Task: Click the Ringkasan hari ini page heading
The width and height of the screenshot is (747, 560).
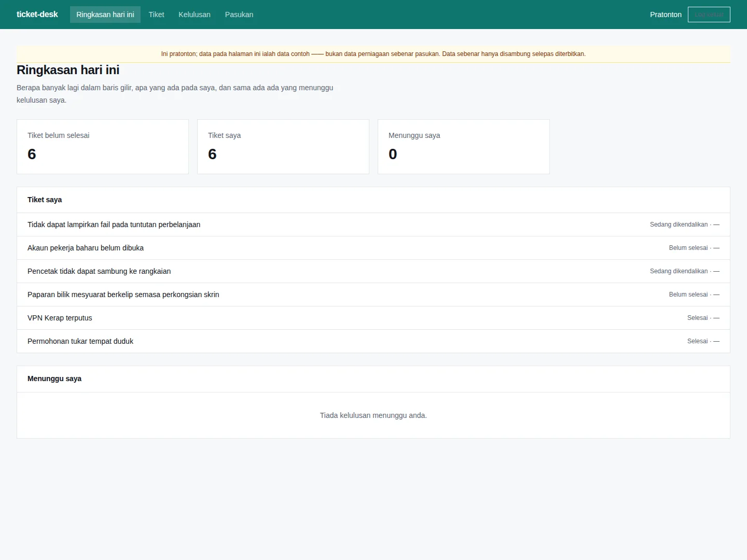Action: point(68,70)
